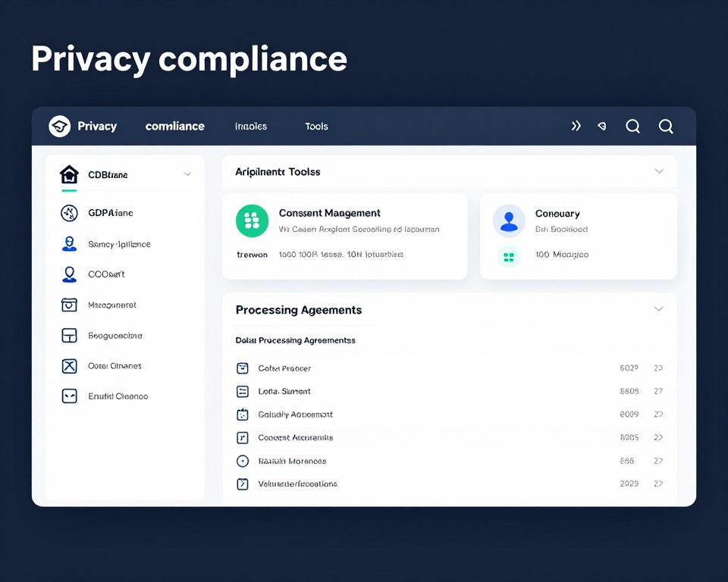Open the compliance tab in top navigation
This screenshot has width=728, height=582.
point(175,127)
